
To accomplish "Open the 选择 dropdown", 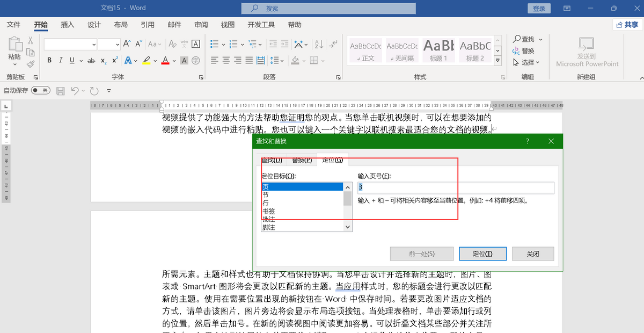I will (526, 63).
